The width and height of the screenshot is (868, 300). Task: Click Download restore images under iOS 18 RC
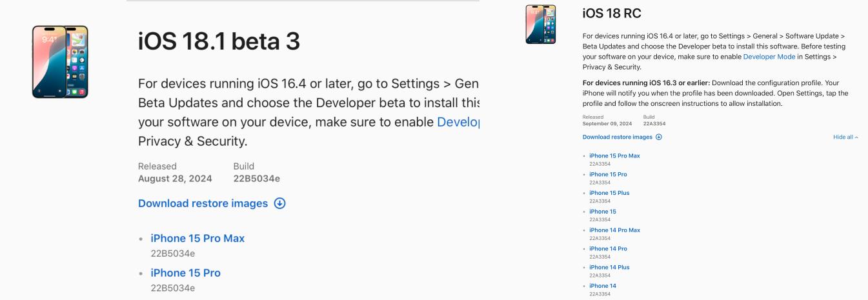click(618, 137)
